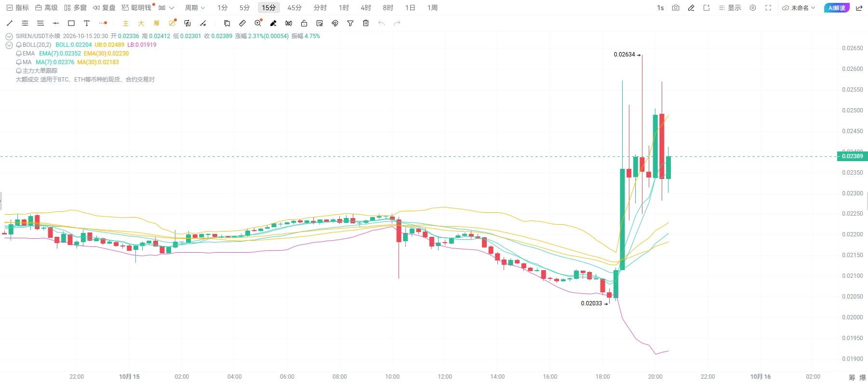Activate the zoom-in magnifier tool

coord(258,23)
